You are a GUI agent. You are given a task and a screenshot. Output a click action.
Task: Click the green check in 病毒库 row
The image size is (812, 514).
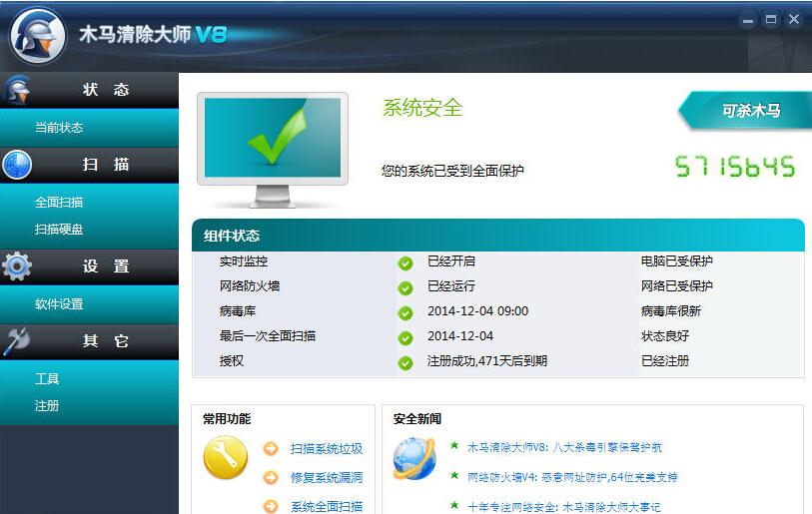click(406, 313)
